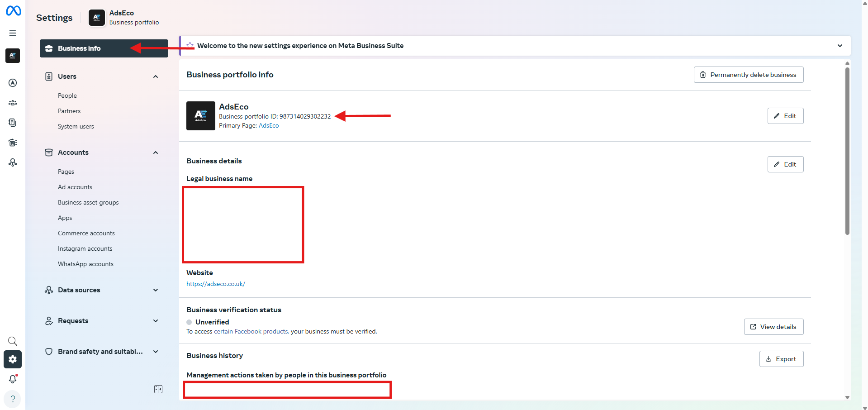Open the audiences people icon in left rail
The height and width of the screenshot is (410, 868).
(13, 103)
